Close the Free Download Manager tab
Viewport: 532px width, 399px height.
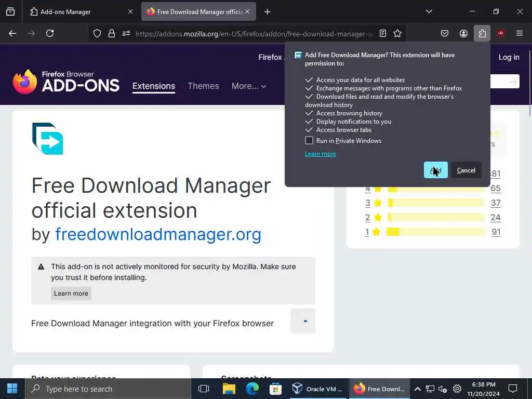[247, 11]
